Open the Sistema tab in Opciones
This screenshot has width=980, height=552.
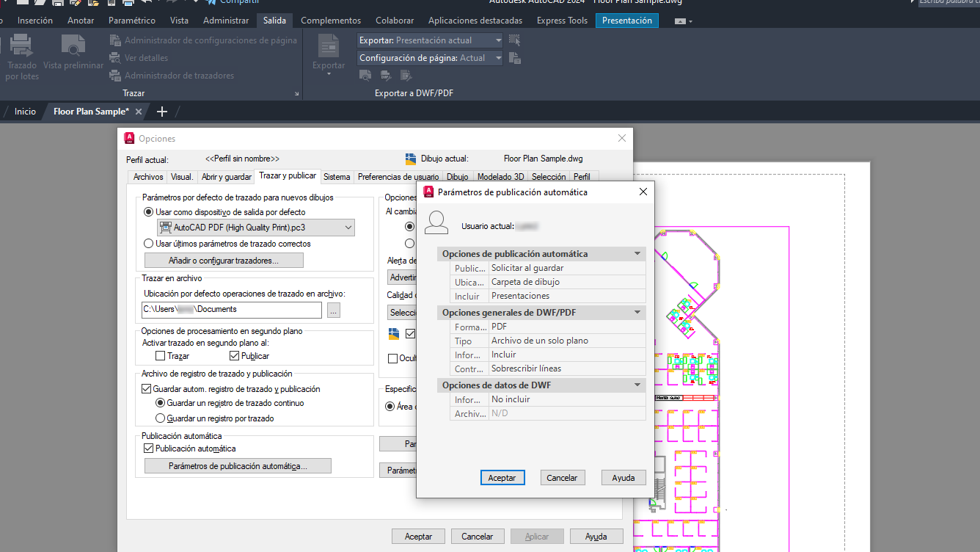pyautogui.click(x=337, y=177)
